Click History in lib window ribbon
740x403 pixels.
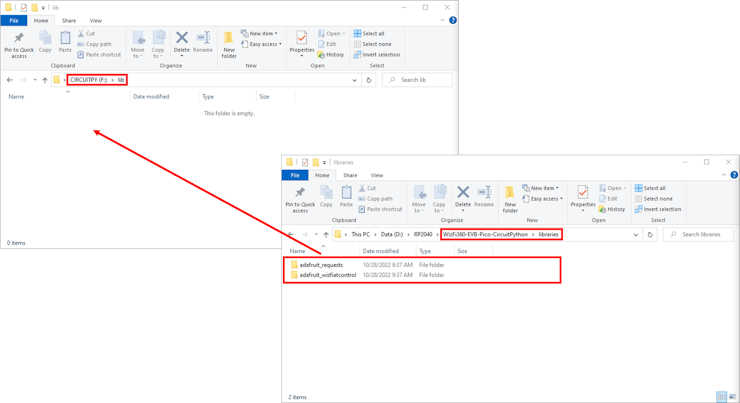coord(331,55)
